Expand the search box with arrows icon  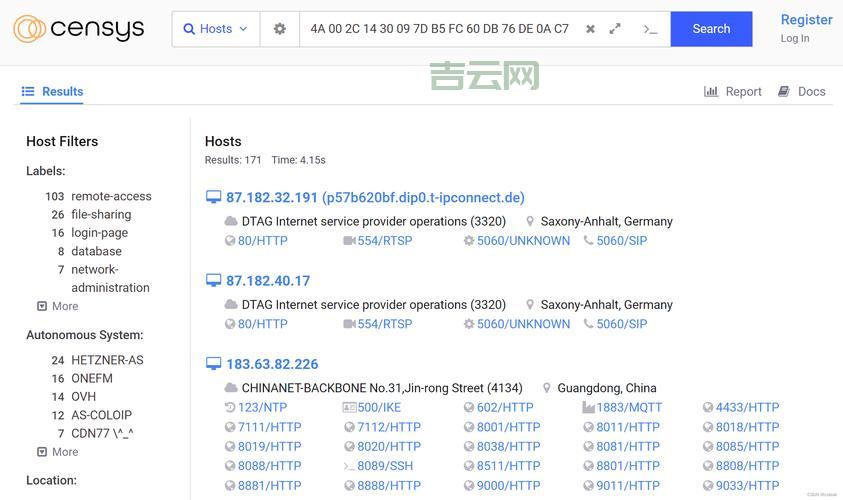pyautogui.click(x=615, y=29)
